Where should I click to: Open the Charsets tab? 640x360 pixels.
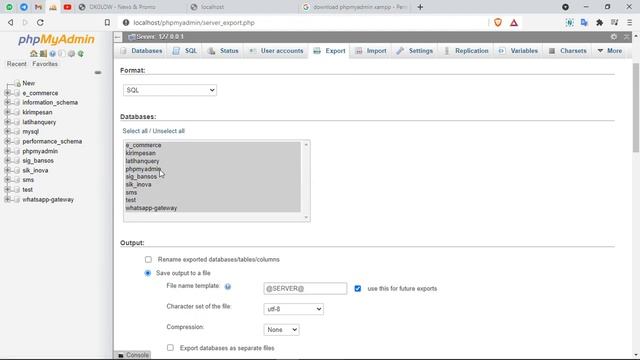[568, 51]
